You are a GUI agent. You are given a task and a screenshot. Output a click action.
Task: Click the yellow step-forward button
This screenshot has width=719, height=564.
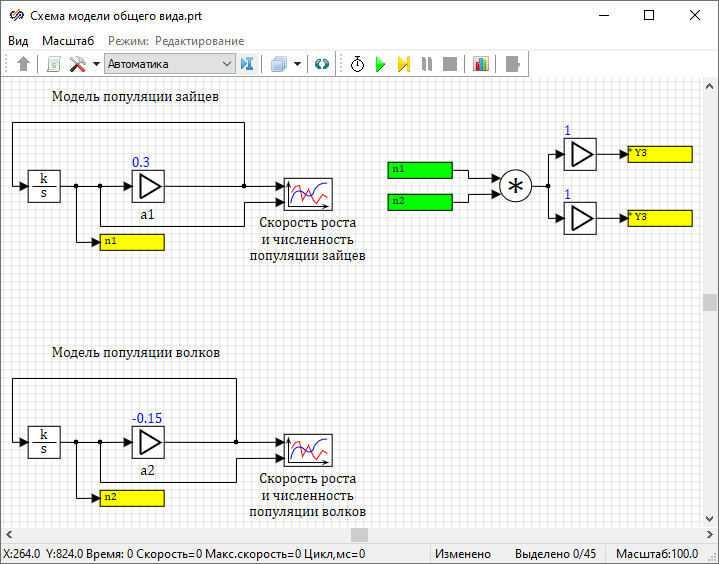click(x=404, y=64)
